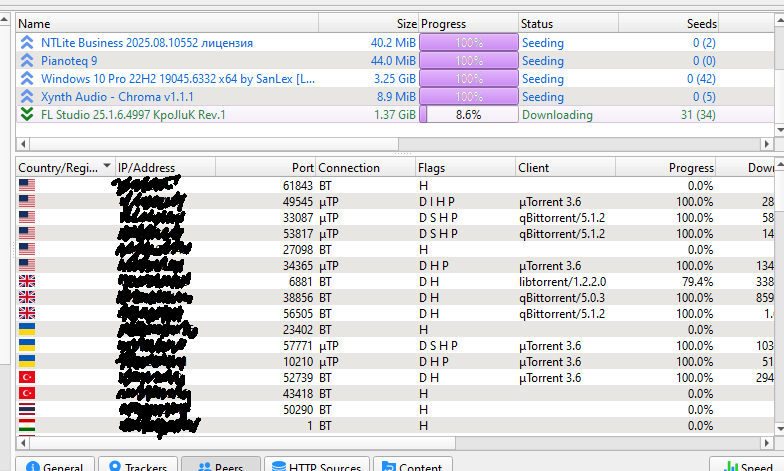Click the seeding icon next to Pianoteq 9
Image resolution: width=784 pixels, height=471 pixels.
(x=27, y=61)
